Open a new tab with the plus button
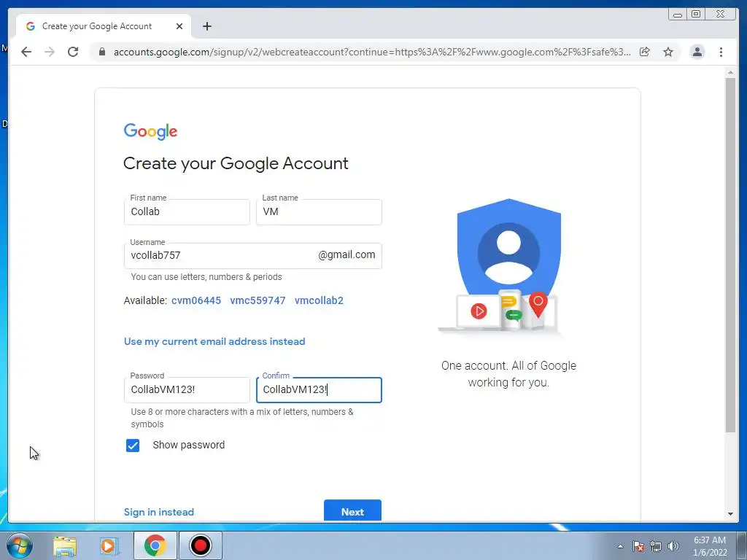 [x=206, y=26]
